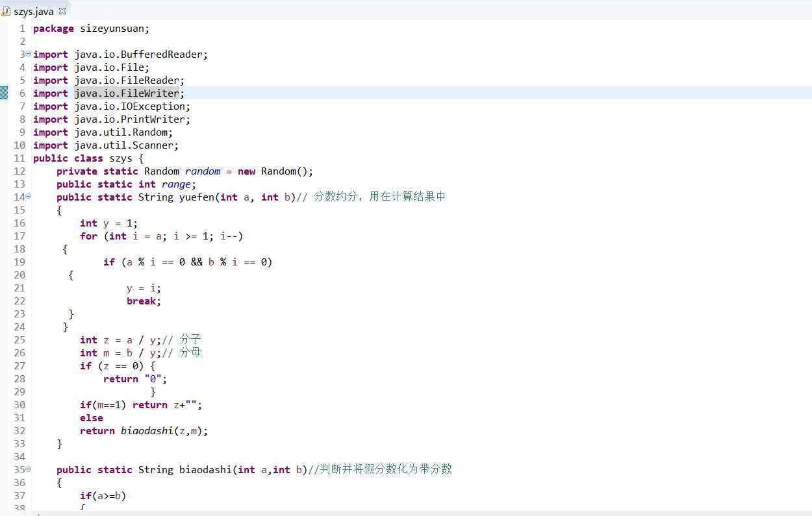Click 'y = i;' on line 21
Screen dimensions: 812x516
tap(144, 288)
